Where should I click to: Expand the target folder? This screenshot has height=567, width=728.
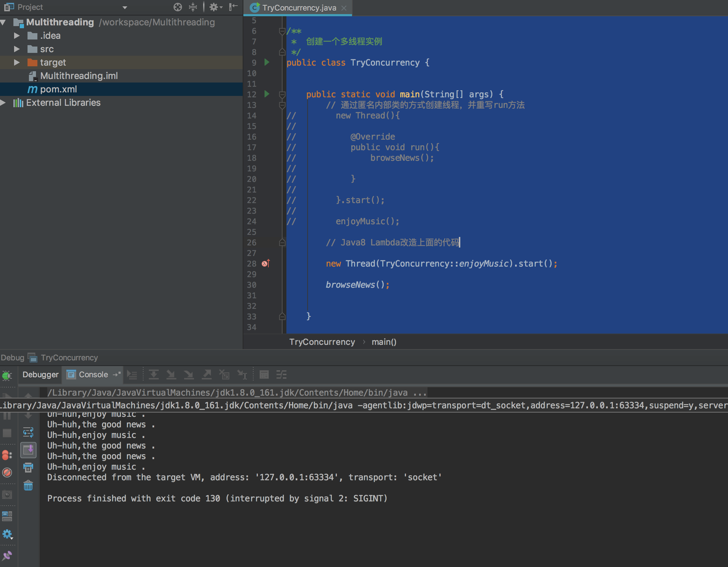(x=17, y=62)
